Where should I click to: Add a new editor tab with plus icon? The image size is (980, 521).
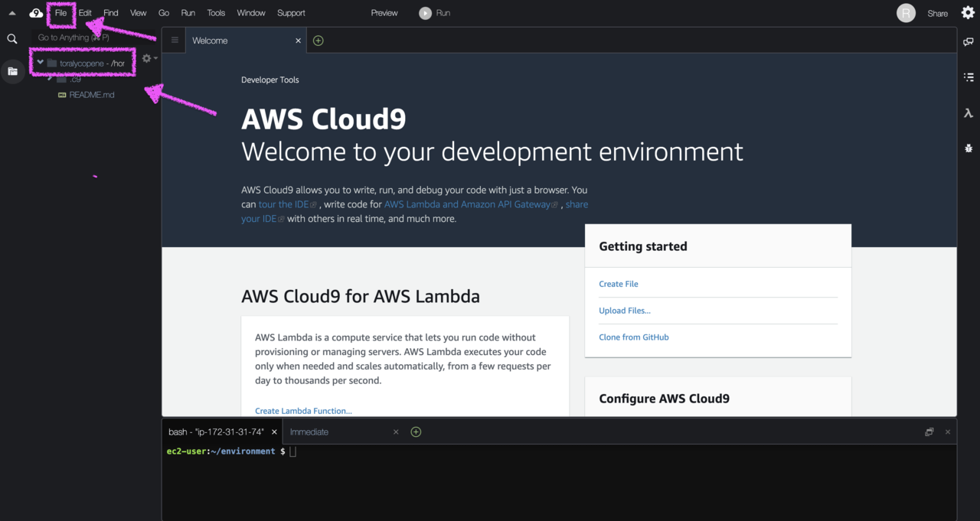point(318,41)
